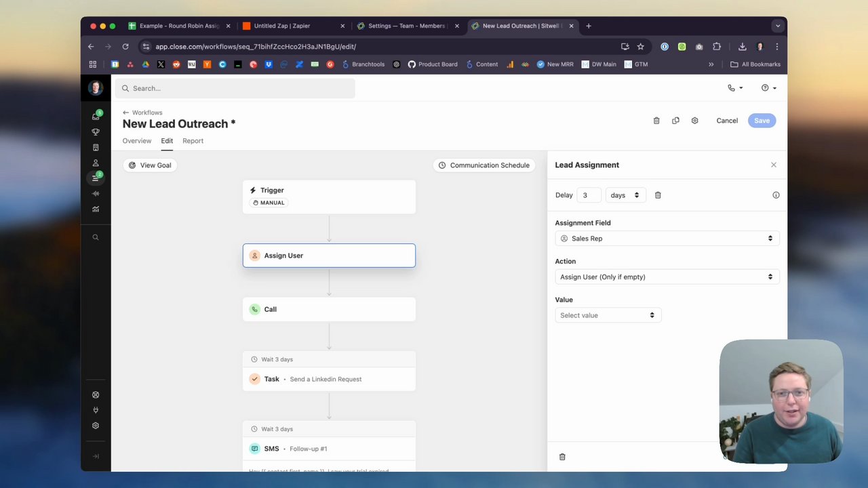Reload the page in Chrome

tap(125, 47)
